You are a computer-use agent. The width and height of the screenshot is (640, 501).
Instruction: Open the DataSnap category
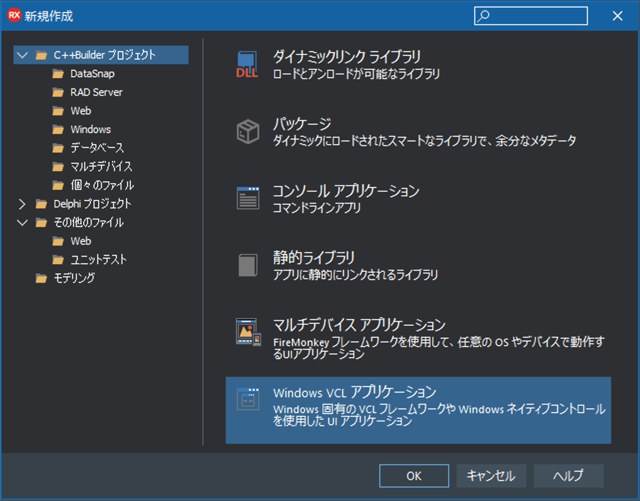(x=92, y=73)
